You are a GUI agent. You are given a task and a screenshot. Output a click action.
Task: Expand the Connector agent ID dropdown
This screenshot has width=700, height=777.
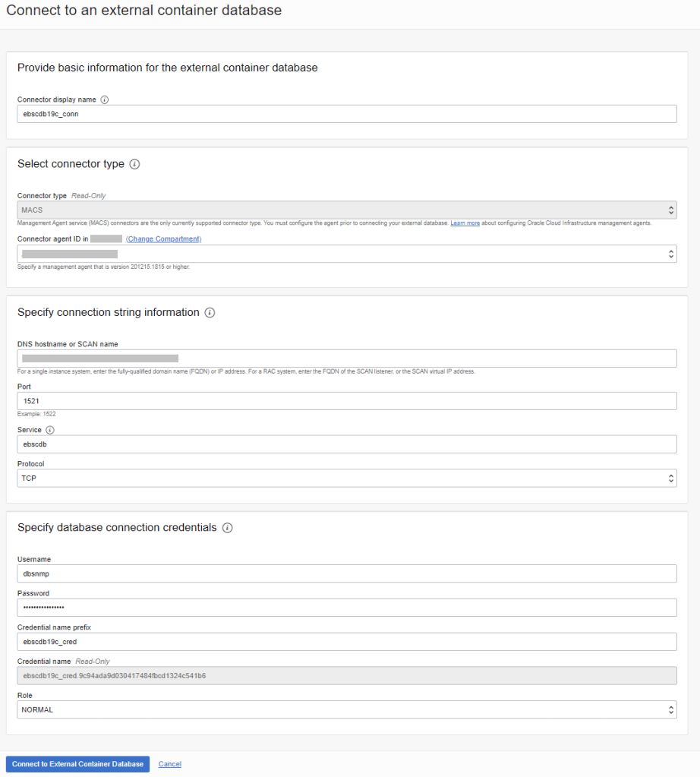coord(346,254)
